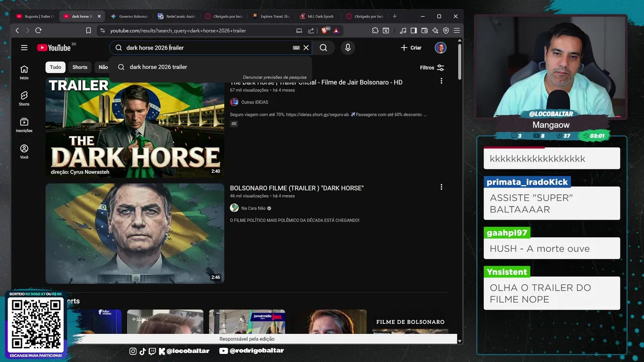Switch to the RedeCanais tab

tap(176, 16)
